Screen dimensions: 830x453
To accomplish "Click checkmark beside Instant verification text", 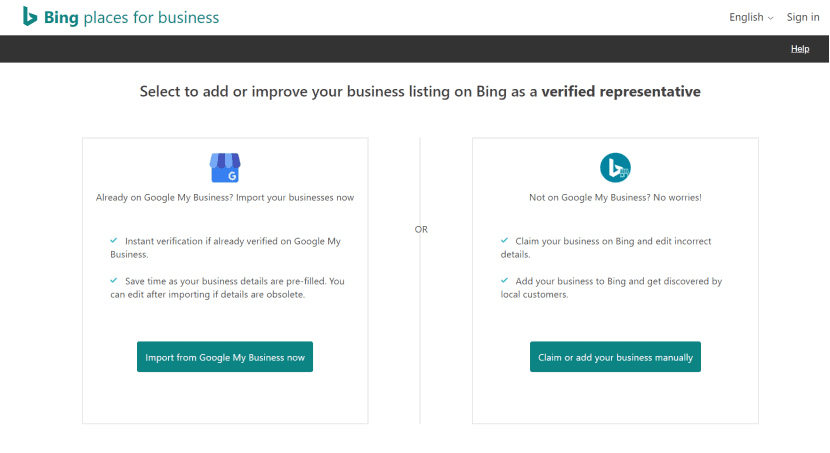I will point(113,240).
